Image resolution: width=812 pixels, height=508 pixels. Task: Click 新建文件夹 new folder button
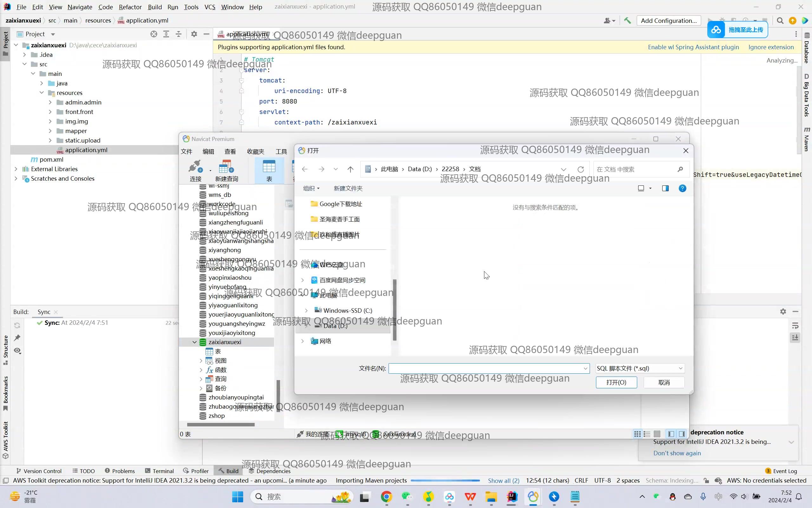(x=348, y=189)
